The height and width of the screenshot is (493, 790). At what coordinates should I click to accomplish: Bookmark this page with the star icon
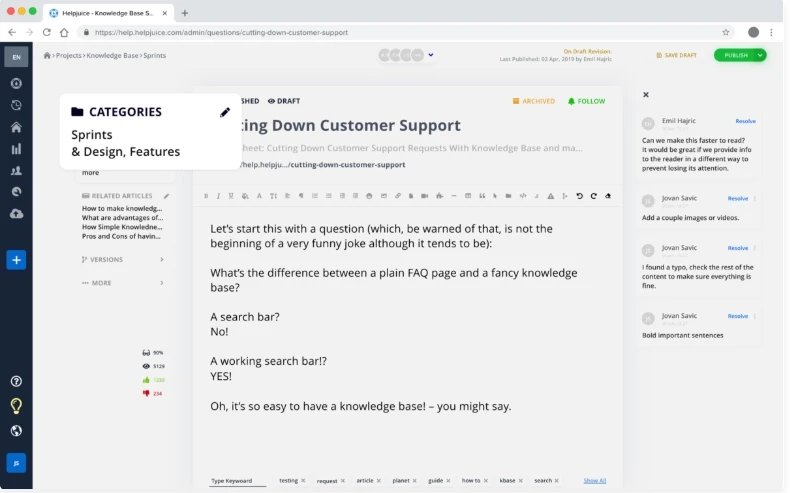pyautogui.click(x=726, y=32)
